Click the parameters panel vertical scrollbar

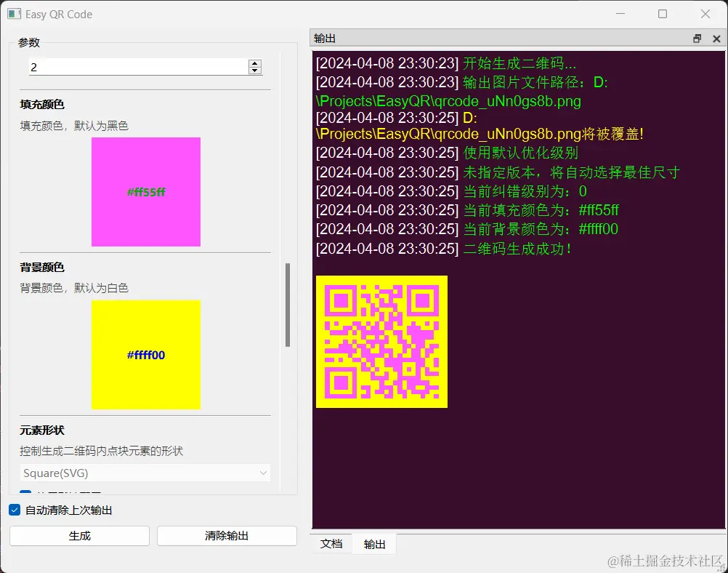pos(288,305)
